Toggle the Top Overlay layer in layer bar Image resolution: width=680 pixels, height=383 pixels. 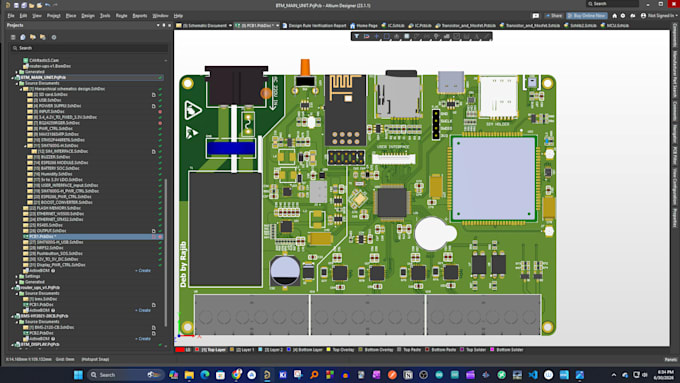pos(340,350)
